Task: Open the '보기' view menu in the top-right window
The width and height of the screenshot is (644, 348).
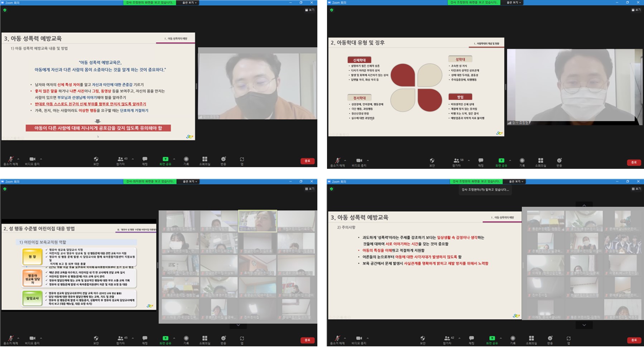Action: click(636, 10)
